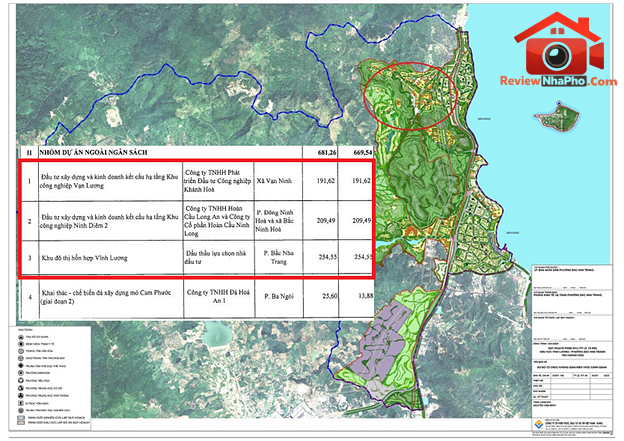Click the legend label 'TRƯỜNG MẦM NON'
This screenshot has height=441, width=624.
click(38, 373)
